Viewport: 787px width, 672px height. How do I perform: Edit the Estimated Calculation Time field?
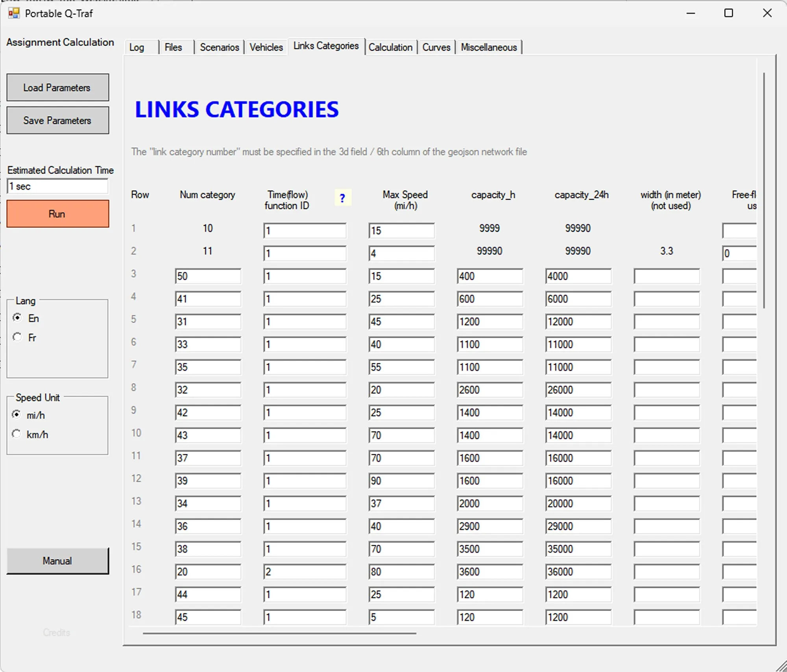57,186
